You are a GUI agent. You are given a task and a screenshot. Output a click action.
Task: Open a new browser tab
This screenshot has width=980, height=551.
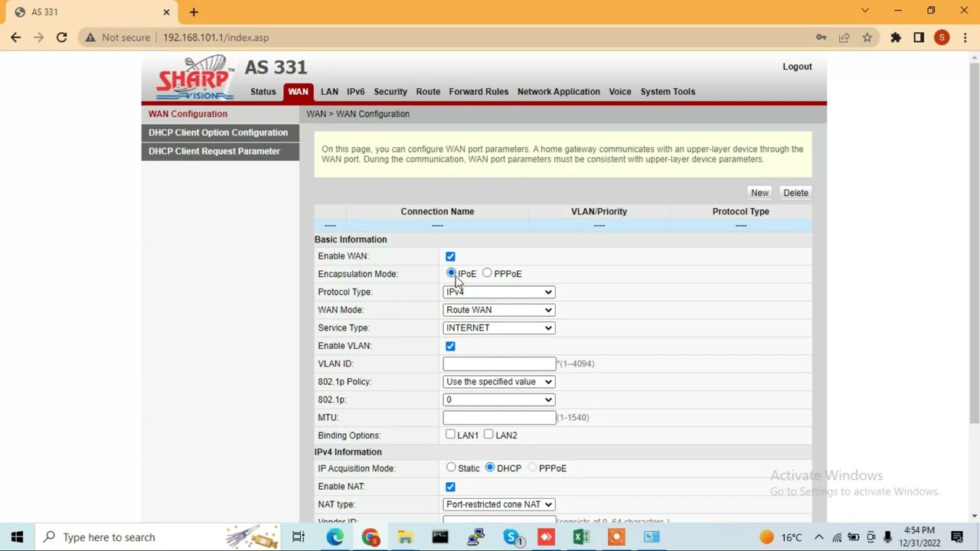click(194, 11)
